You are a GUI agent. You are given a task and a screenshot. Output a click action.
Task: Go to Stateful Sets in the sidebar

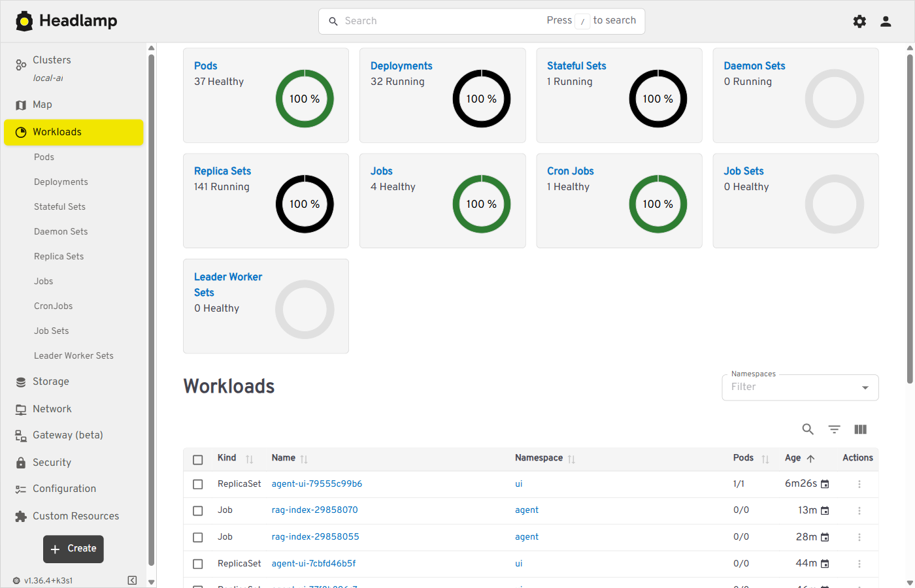coord(59,206)
